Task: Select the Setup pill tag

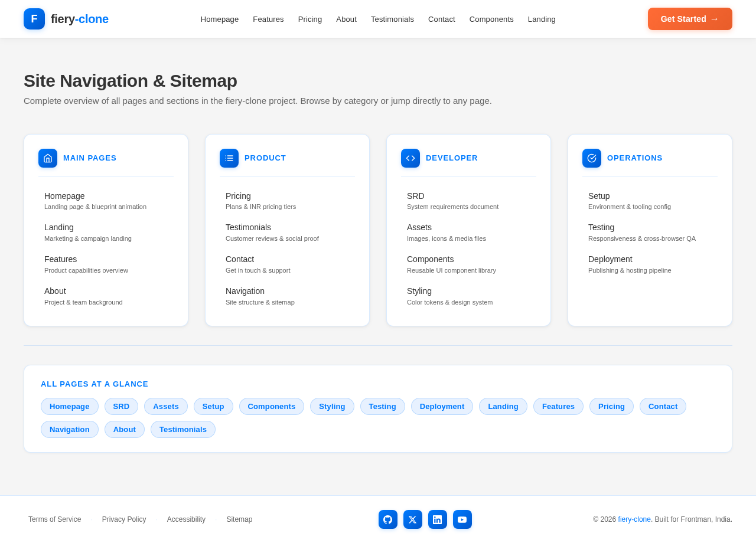Action: coord(213,407)
